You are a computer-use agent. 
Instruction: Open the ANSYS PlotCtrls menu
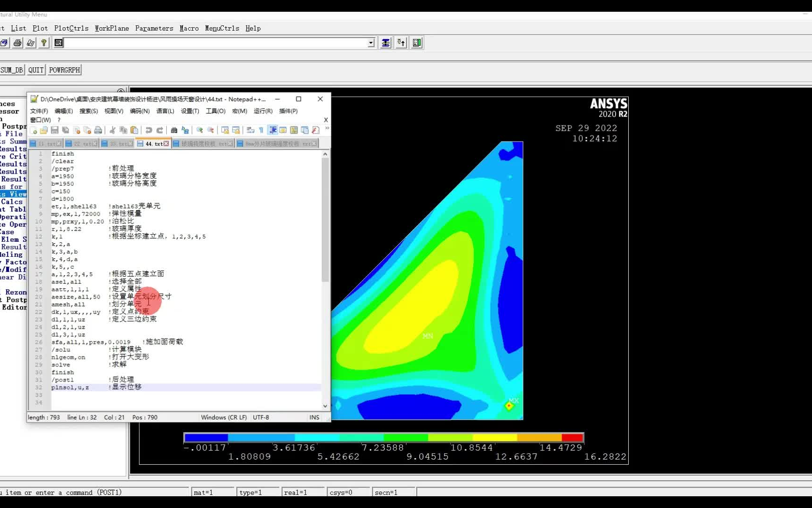(x=71, y=28)
